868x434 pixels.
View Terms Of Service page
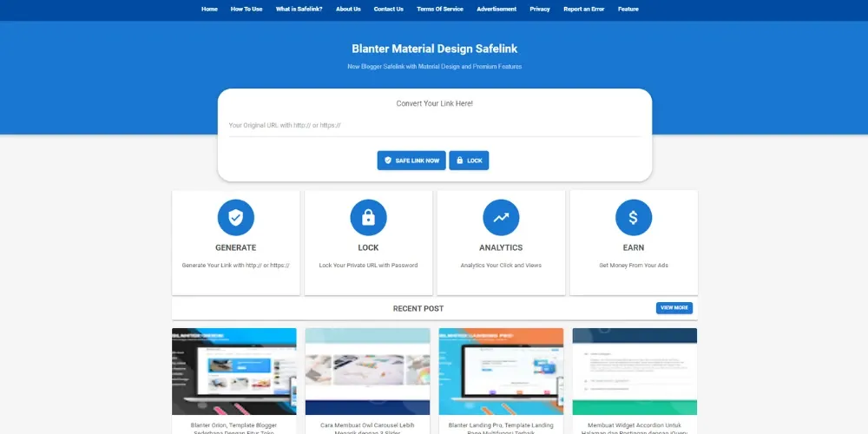pyautogui.click(x=440, y=9)
